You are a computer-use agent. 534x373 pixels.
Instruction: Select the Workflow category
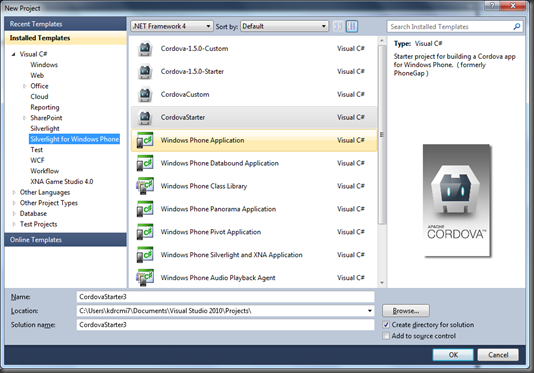point(45,171)
